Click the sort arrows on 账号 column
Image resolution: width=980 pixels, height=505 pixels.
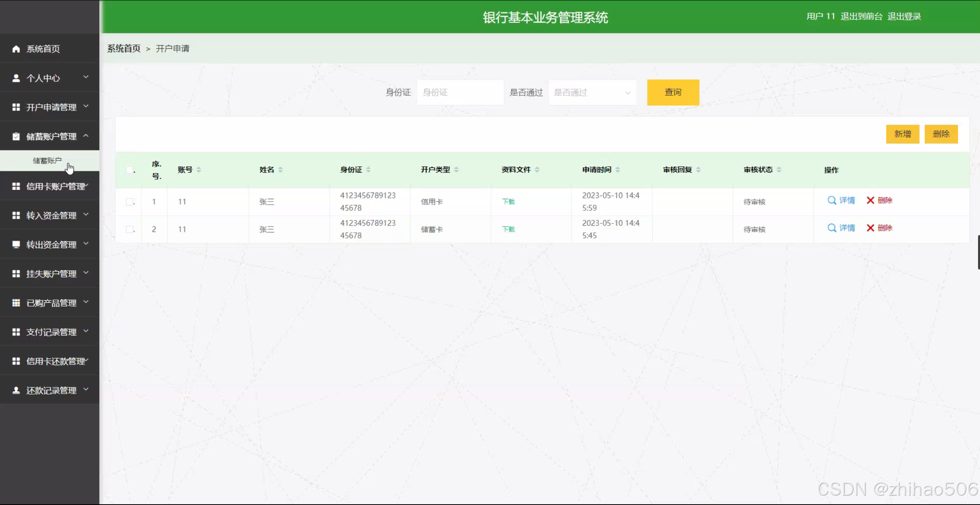pyautogui.click(x=199, y=170)
